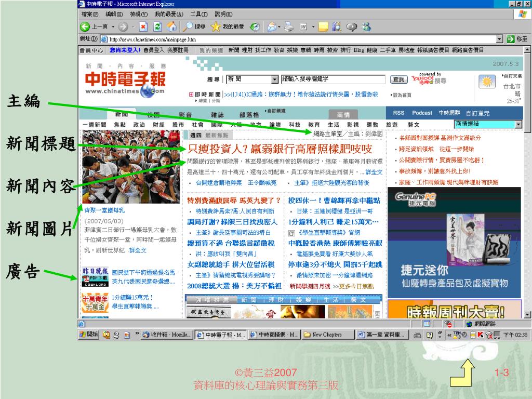
Task: Open the 檔案(F) menu
Action: tap(89, 14)
